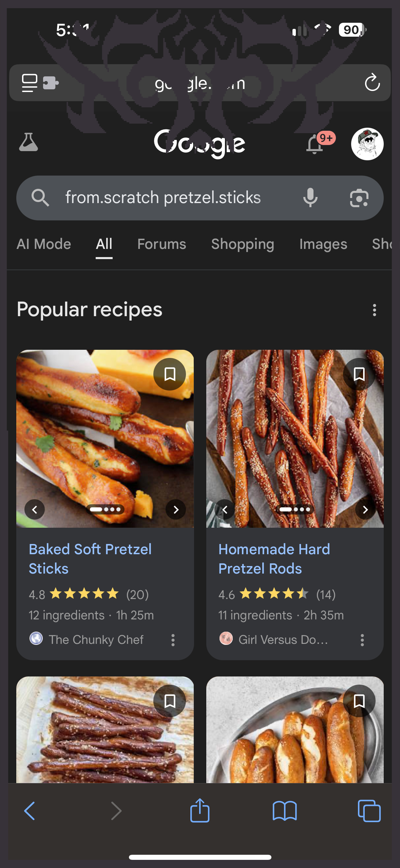Open Safari bookmarks book icon

coord(285,811)
